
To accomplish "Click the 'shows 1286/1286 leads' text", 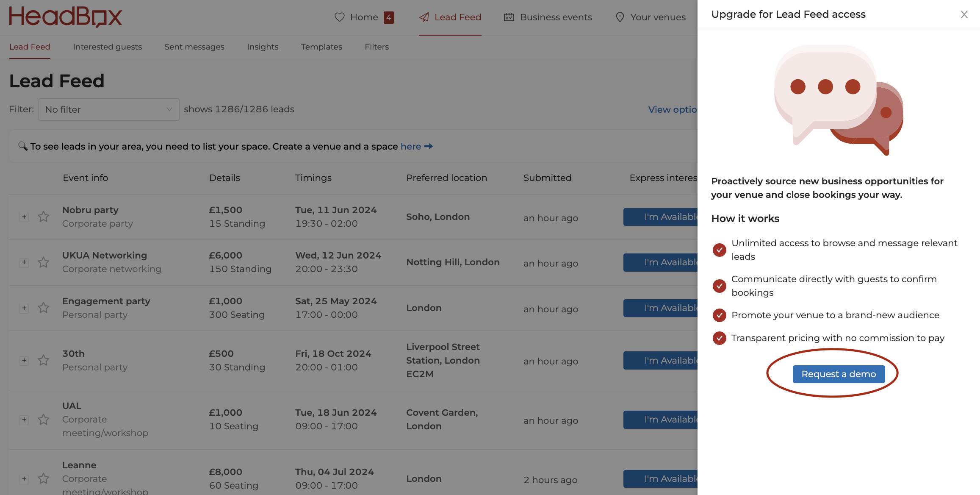I will (x=239, y=109).
